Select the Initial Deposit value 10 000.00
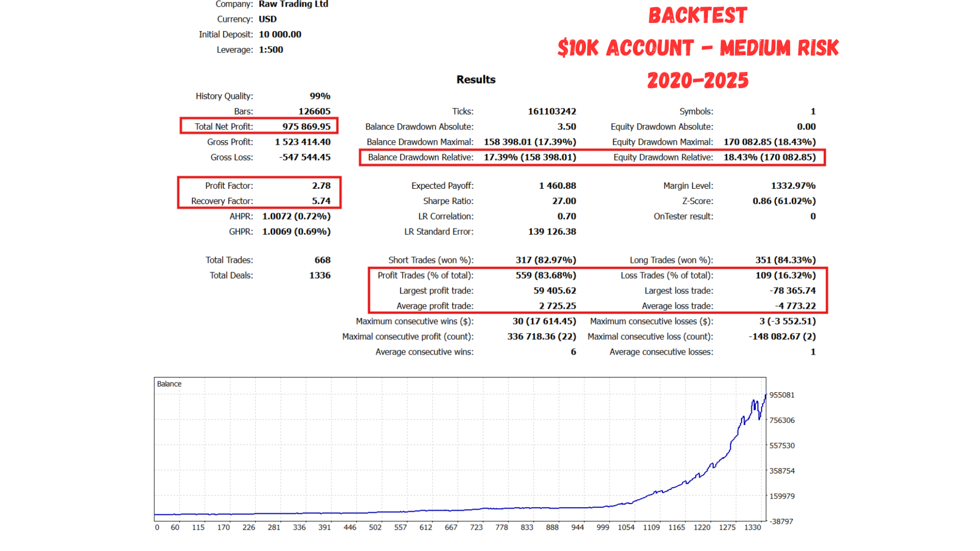980x551 pixels. pyautogui.click(x=280, y=35)
